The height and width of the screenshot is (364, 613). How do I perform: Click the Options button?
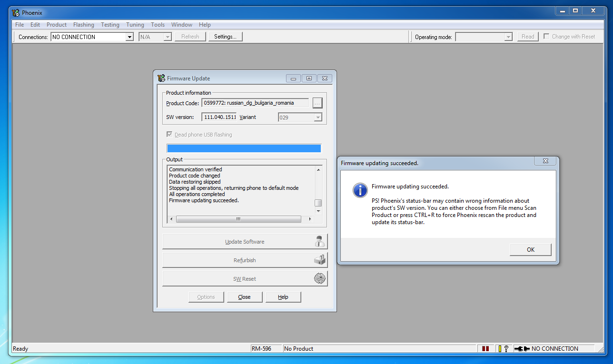tap(206, 297)
